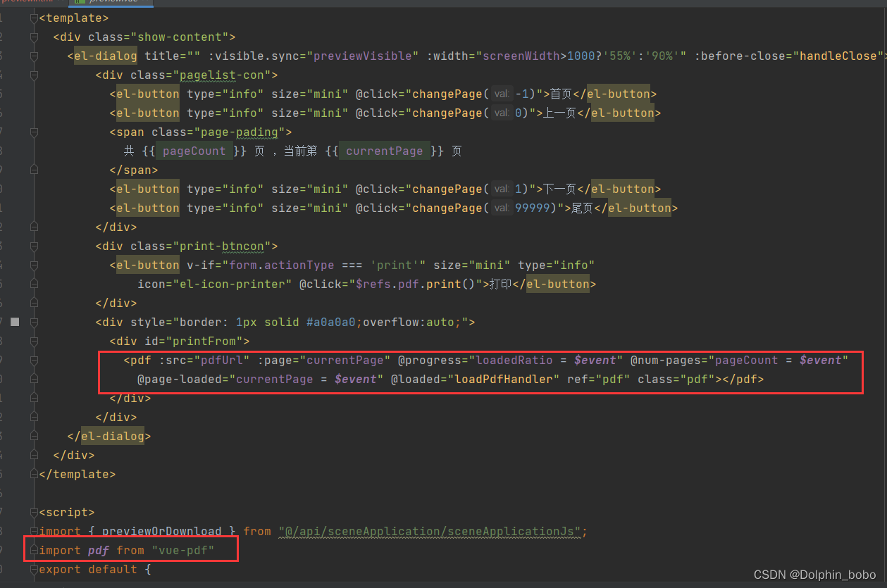Click the 'val:' hint before -1

(502, 94)
